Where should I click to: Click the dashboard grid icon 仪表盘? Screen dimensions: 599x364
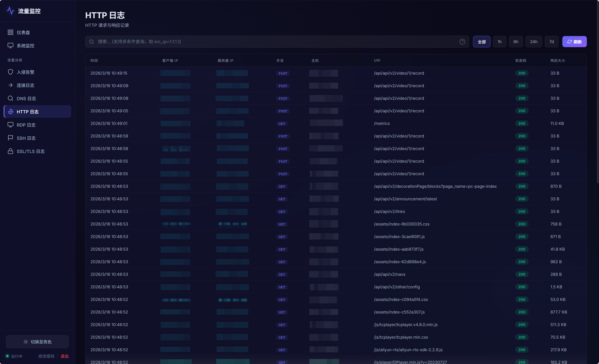click(10, 32)
